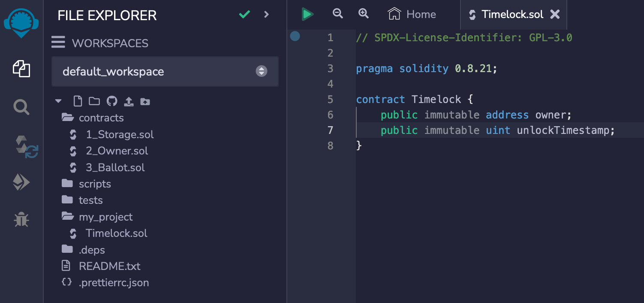
Task: Open the File Explorer panel icon
Action: coord(21,69)
